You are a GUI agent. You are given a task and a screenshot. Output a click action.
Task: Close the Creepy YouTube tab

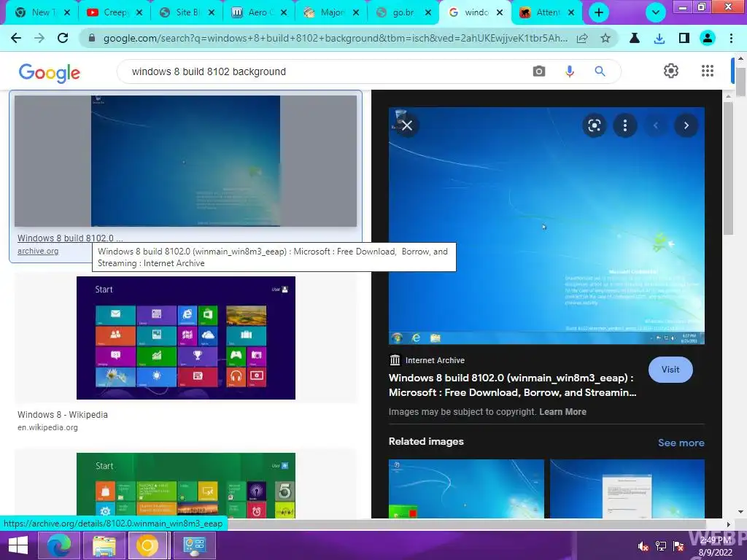click(x=139, y=12)
